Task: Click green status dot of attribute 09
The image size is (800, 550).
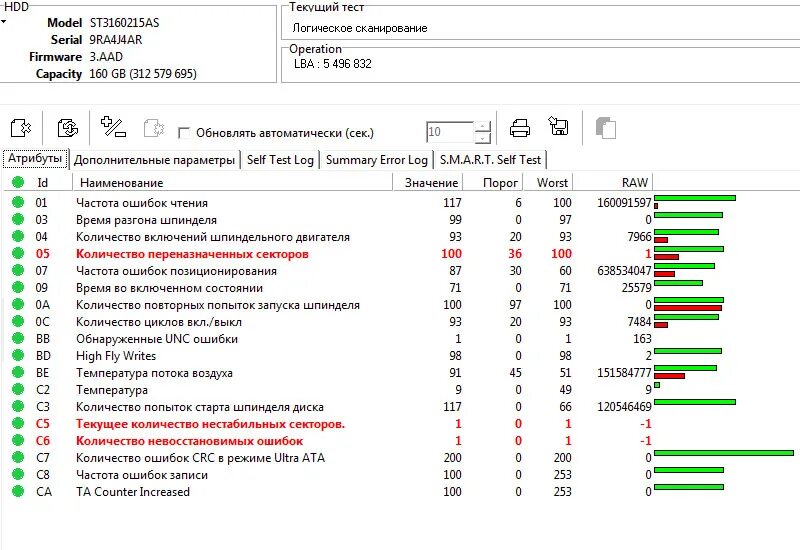Action: pos(18,287)
